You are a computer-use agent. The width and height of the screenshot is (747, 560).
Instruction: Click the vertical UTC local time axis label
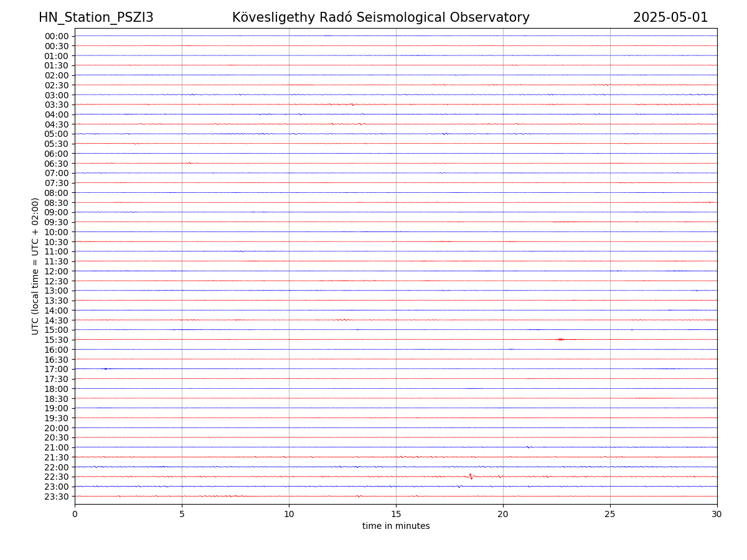35,266
